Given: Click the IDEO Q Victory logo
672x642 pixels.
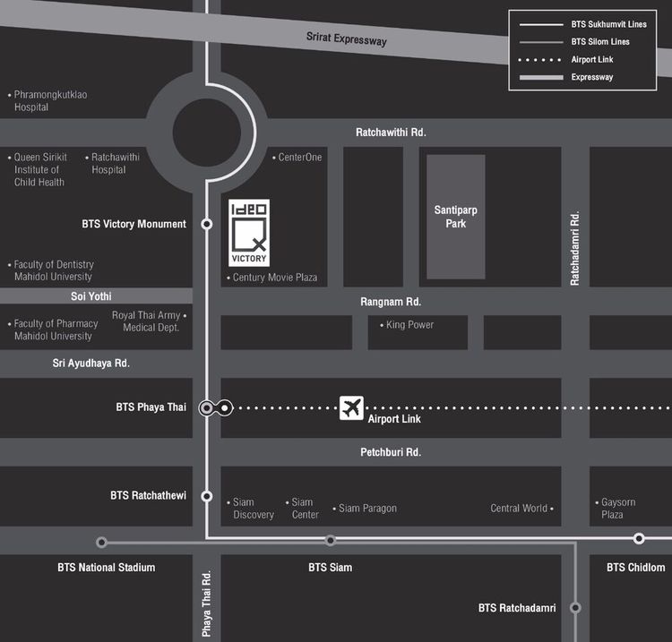Looking at the screenshot, I should tap(249, 233).
